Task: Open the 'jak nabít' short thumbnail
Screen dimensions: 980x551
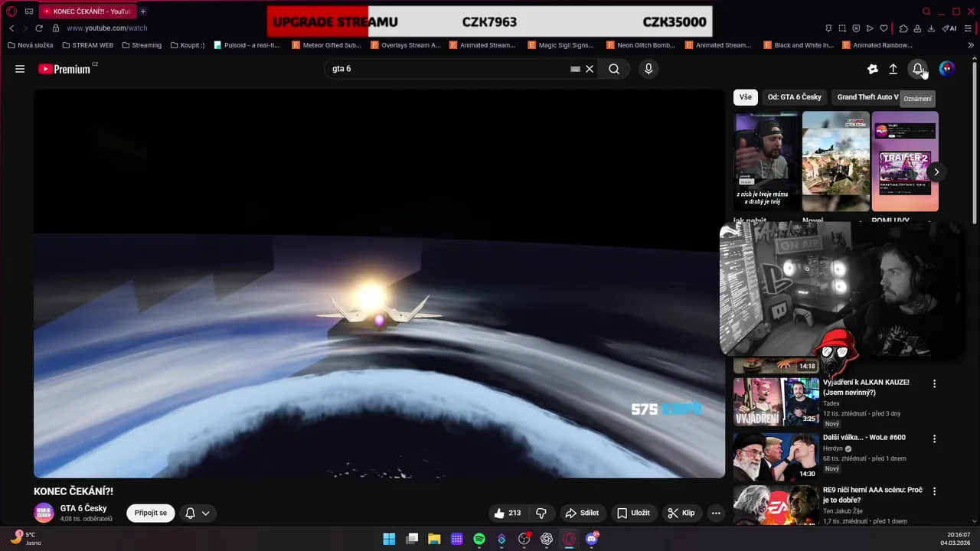Action: click(x=766, y=161)
